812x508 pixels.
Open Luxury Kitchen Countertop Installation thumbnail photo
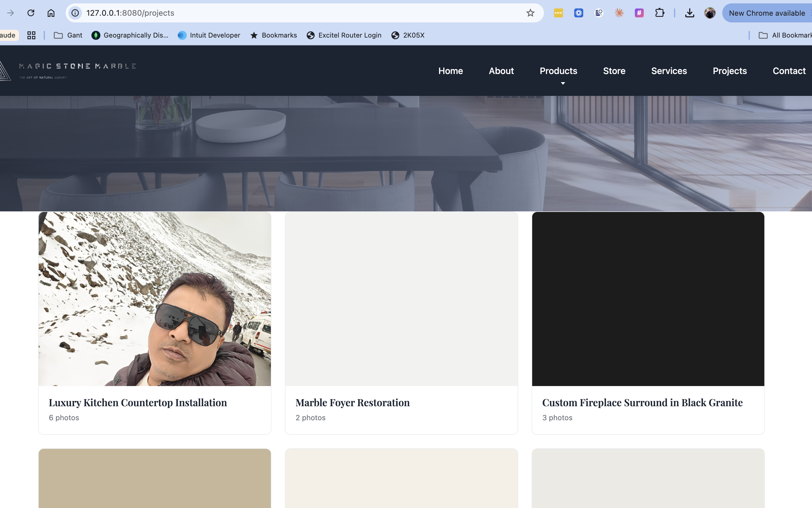click(x=154, y=299)
